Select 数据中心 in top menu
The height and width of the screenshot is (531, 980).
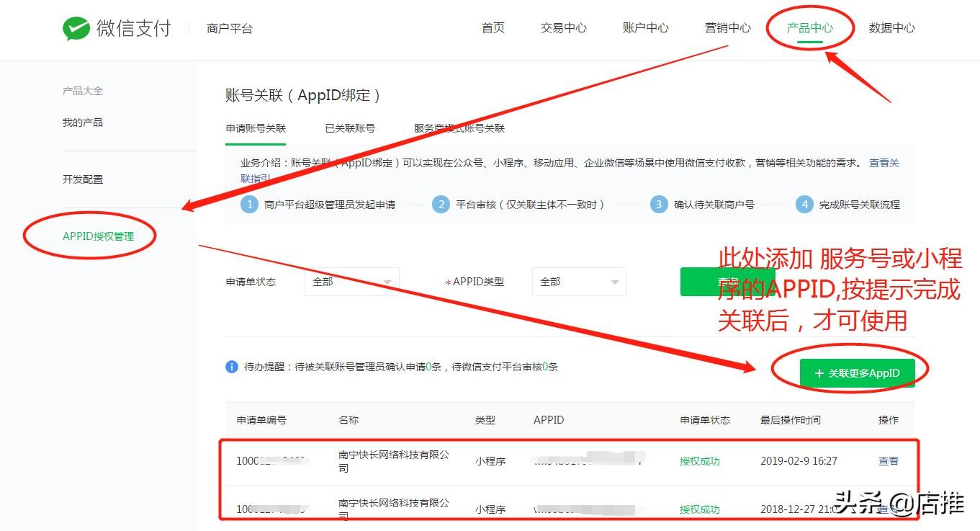pyautogui.click(x=891, y=28)
